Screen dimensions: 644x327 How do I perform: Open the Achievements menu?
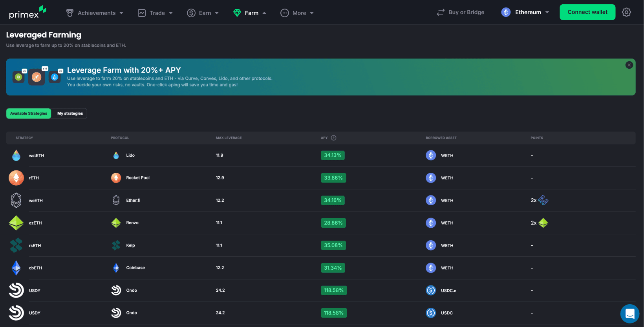(95, 13)
